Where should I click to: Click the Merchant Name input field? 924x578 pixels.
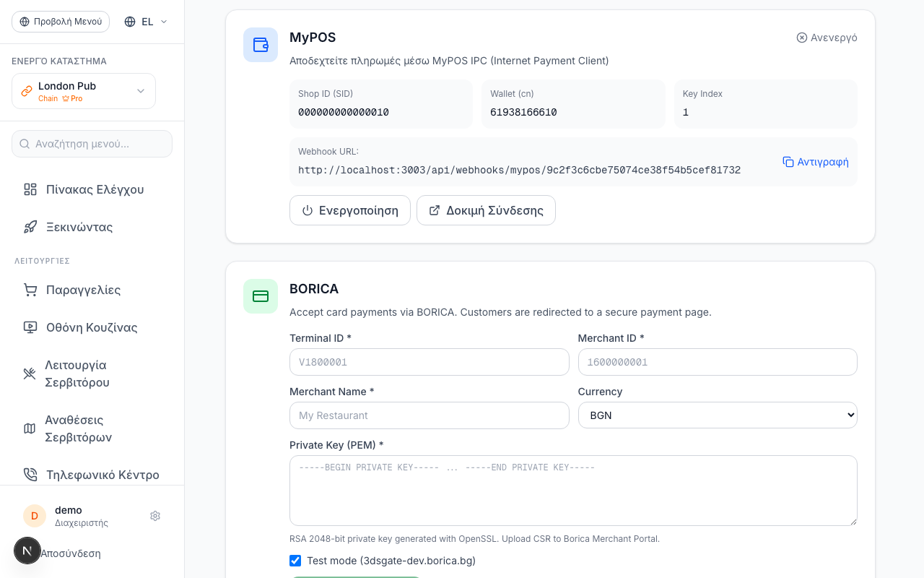tap(430, 415)
